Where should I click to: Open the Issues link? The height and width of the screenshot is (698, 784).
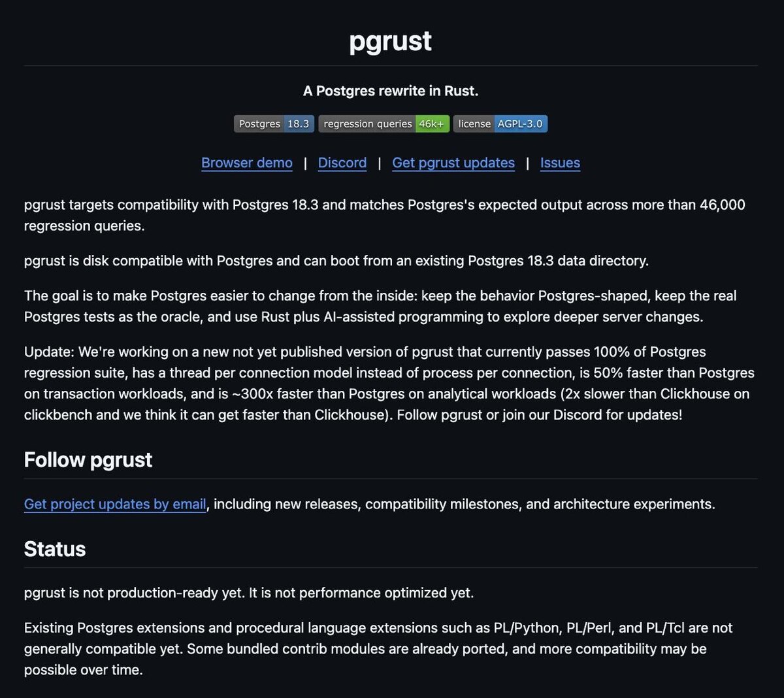click(560, 163)
